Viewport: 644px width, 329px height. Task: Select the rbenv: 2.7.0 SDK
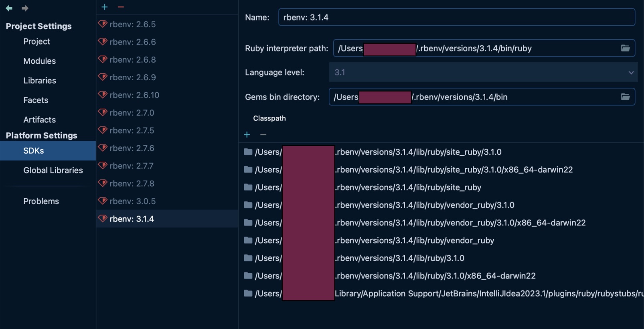coord(132,113)
